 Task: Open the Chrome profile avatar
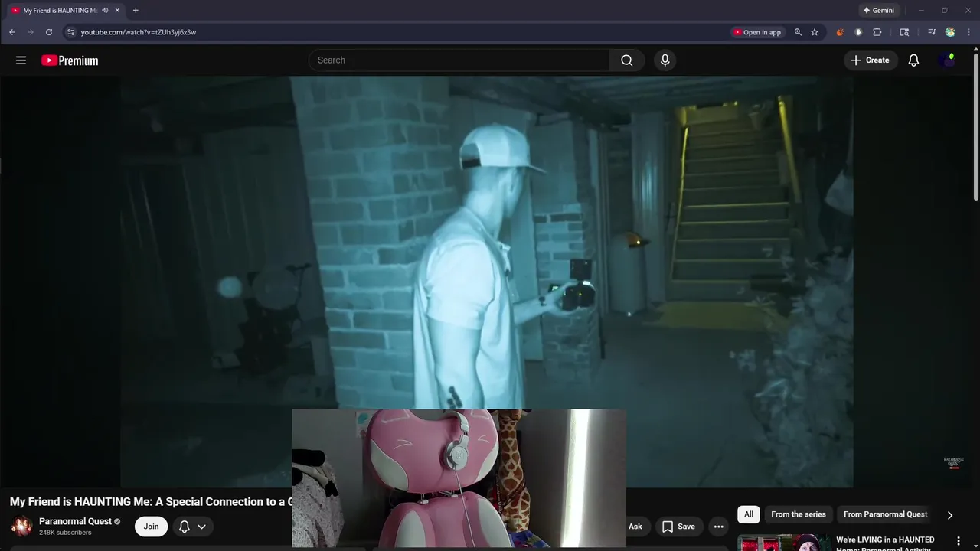pyautogui.click(x=950, y=32)
